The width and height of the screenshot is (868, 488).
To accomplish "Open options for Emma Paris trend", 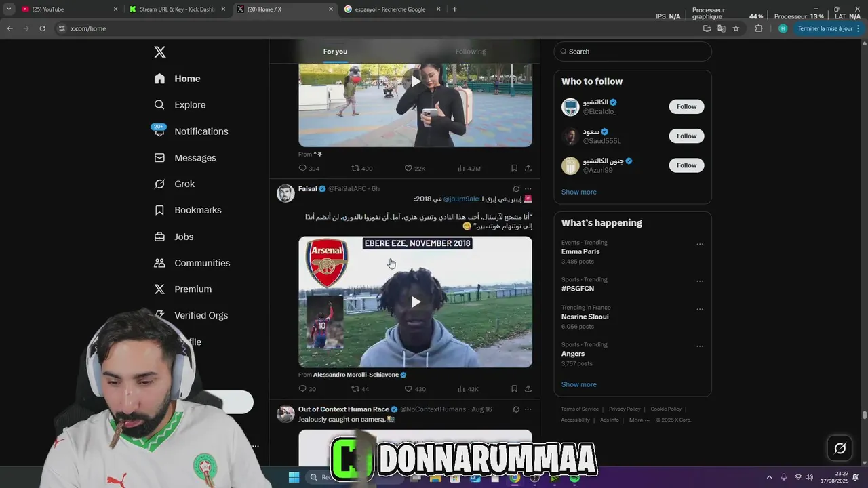I will point(700,244).
